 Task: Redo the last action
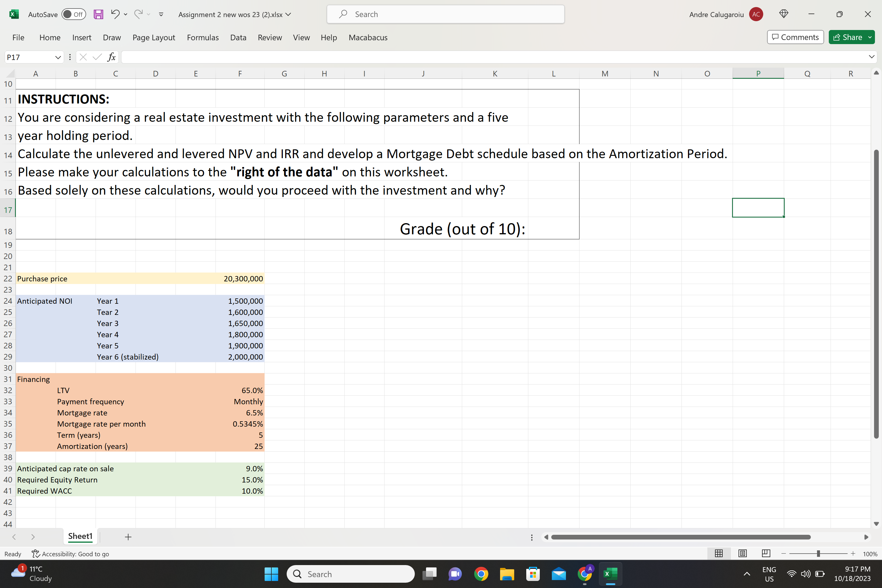[x=138, y=14]
